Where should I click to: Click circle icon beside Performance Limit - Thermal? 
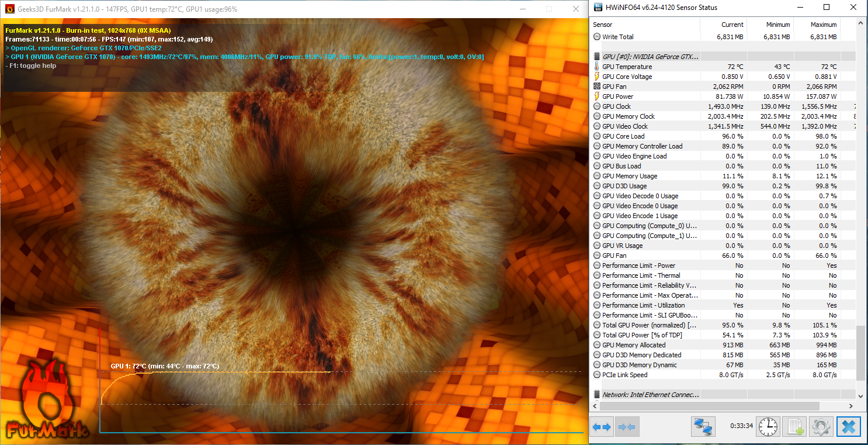coord(596,275)
